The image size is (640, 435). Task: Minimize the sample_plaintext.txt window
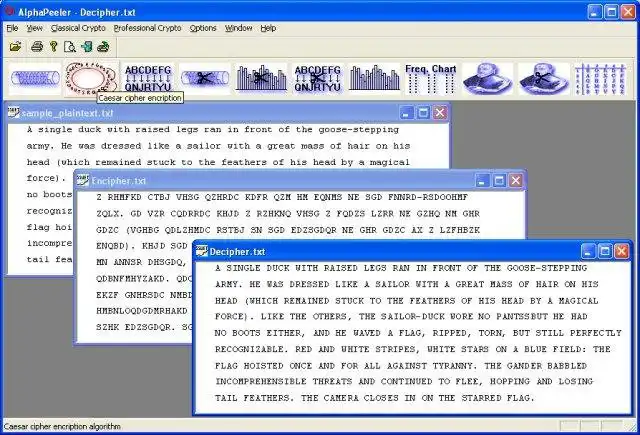tap(406, 113)
